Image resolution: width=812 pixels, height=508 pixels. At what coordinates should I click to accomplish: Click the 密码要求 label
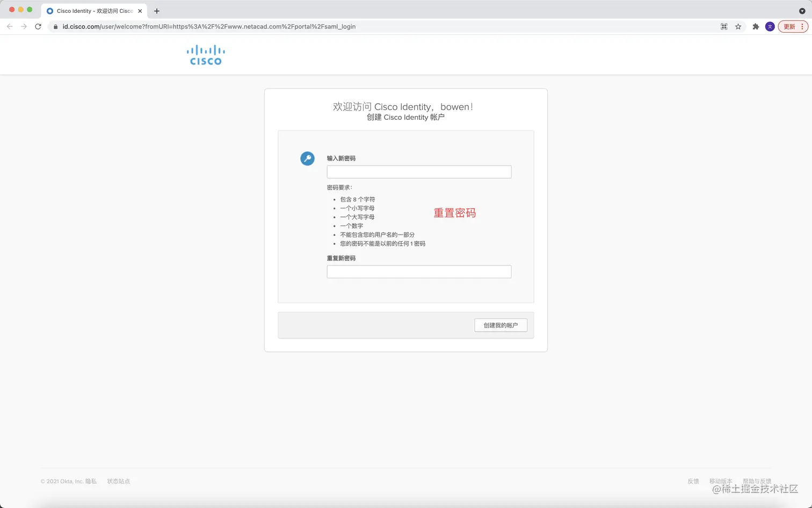tap(339, 187)
